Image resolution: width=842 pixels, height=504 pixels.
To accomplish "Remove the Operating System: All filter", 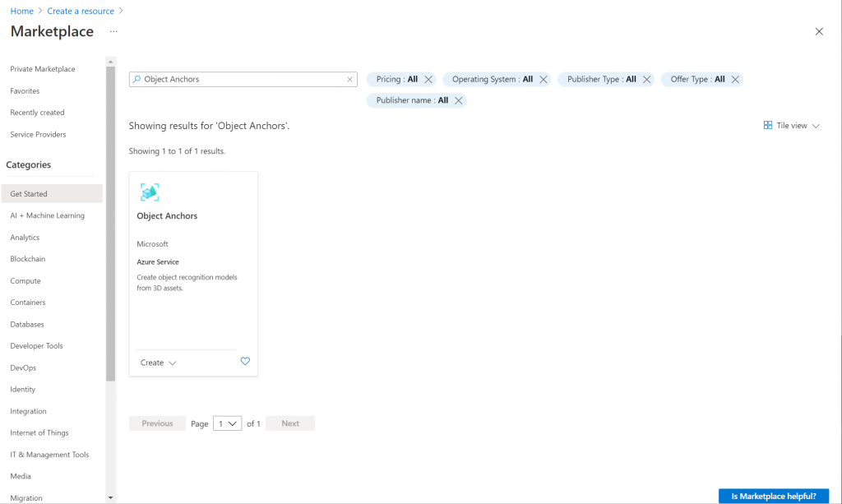I will 543,79.
